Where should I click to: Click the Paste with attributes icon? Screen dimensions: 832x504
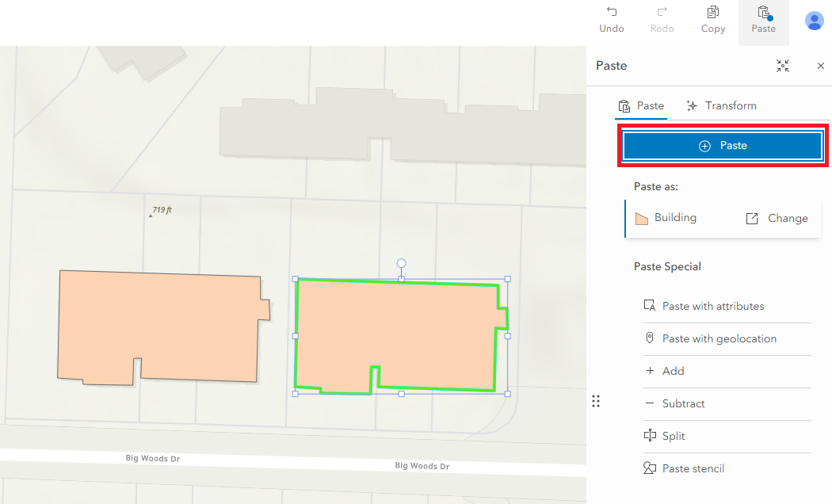(x=649, y=306)
